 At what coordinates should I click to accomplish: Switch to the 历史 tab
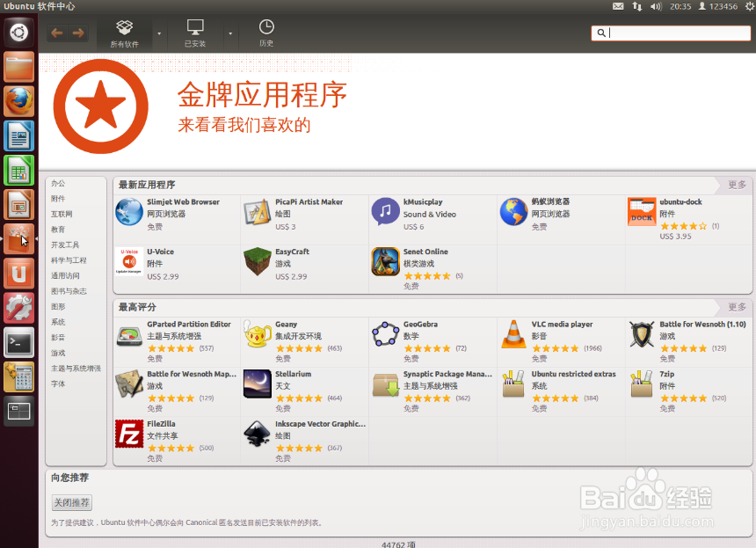click(x=265, y=33)
